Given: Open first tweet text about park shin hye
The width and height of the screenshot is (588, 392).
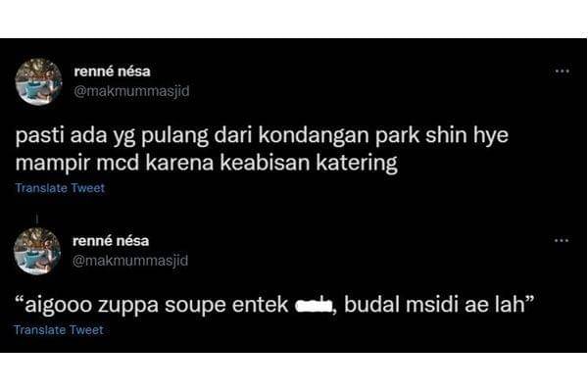Looking at the screenshot, I should point(262,149).
